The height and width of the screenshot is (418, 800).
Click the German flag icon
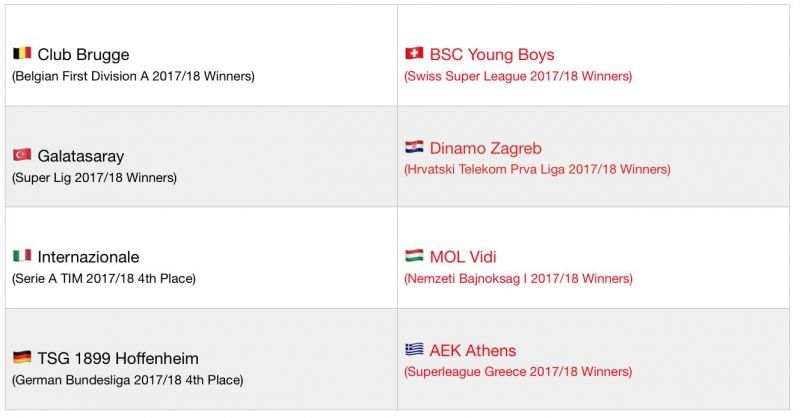click(21, 357)
